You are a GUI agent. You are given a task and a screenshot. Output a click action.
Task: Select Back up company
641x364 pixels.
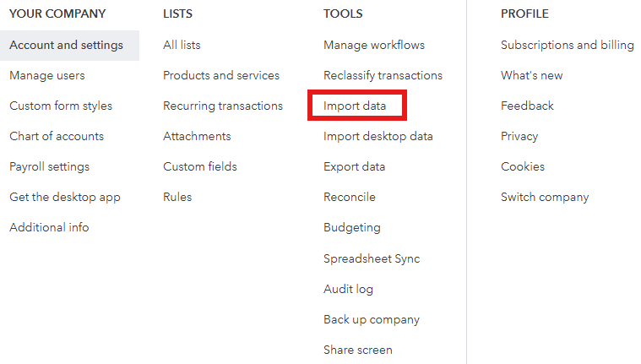(x=372, y=319)
